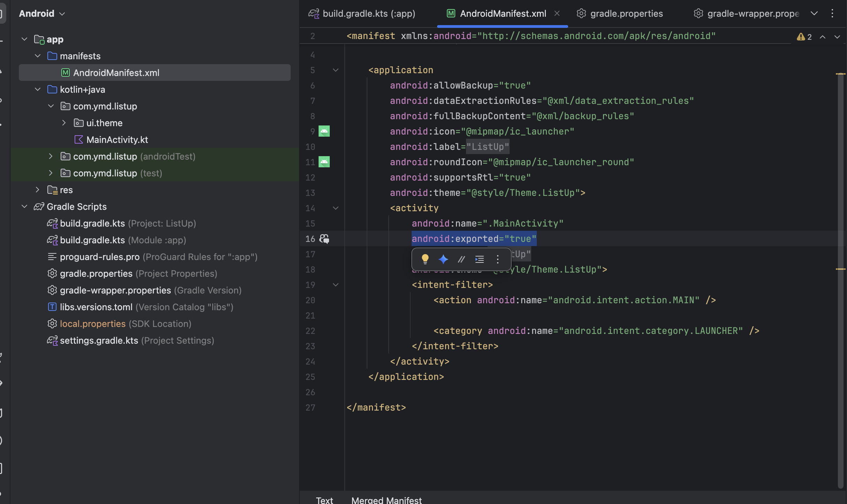Jump to next highlighted error arrow

[837, 37]
